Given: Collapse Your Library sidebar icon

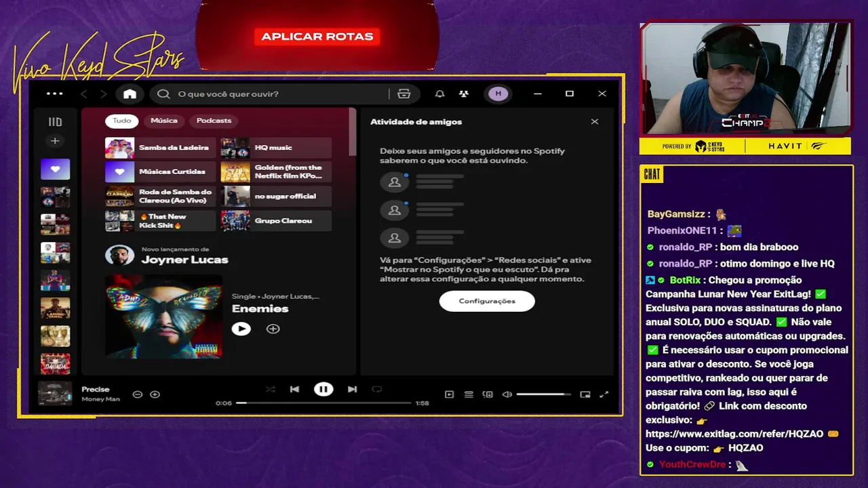Looking at the screenshot, I should coord(55,122).
